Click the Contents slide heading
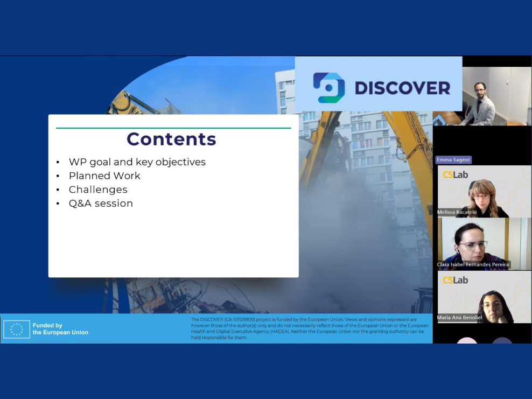The height and width of the screenshot is (399, 532). coord(171,139)
